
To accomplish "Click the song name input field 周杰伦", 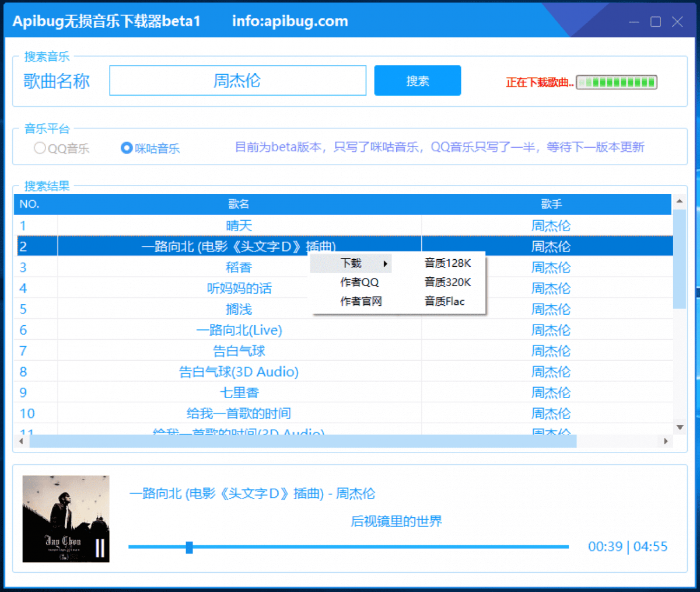I will point(238,81).
